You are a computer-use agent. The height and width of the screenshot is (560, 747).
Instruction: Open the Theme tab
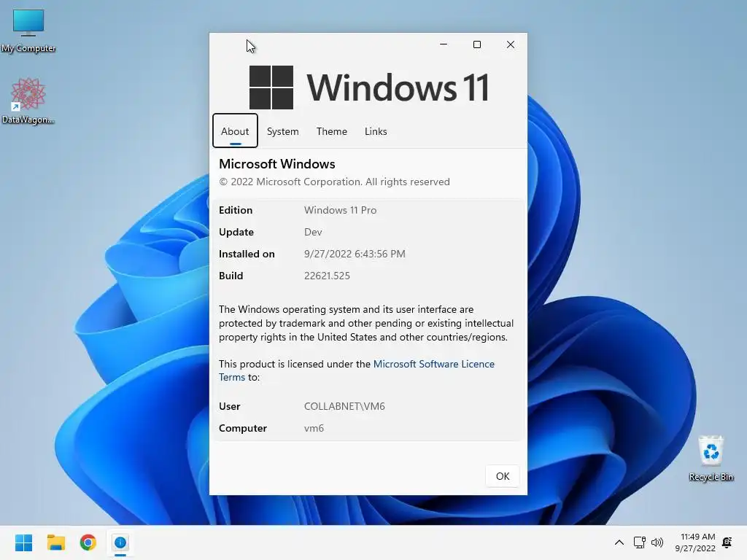pos(332,131)
